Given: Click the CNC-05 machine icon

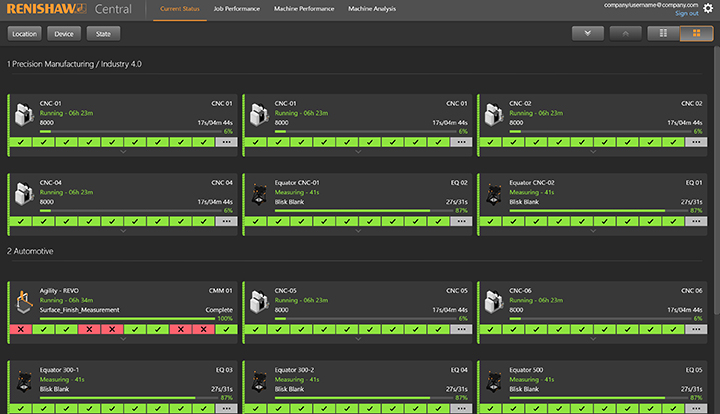Looking at the screenshot, I should [x=259, y=302].
